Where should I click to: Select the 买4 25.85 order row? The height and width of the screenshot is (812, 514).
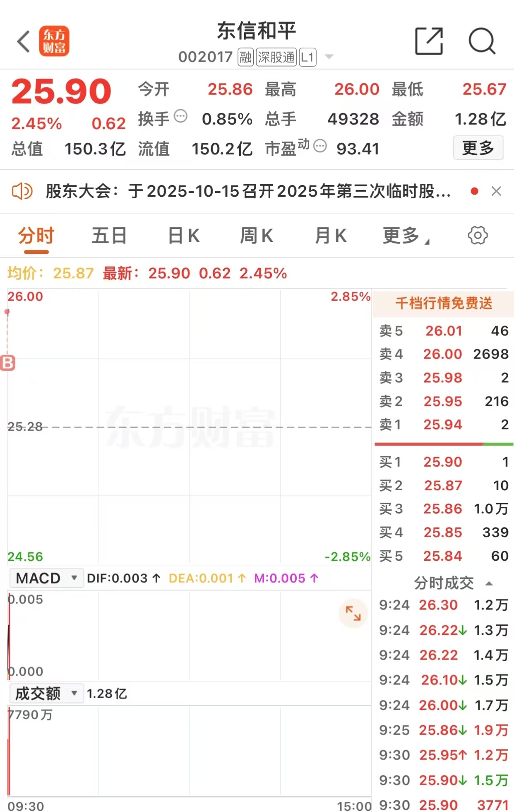pos(444,532)
